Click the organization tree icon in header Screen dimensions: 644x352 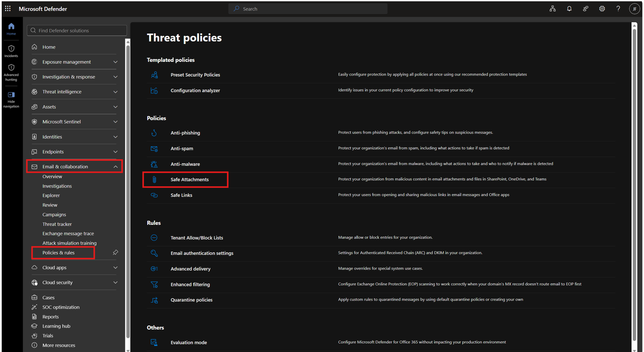click(553, 9)
